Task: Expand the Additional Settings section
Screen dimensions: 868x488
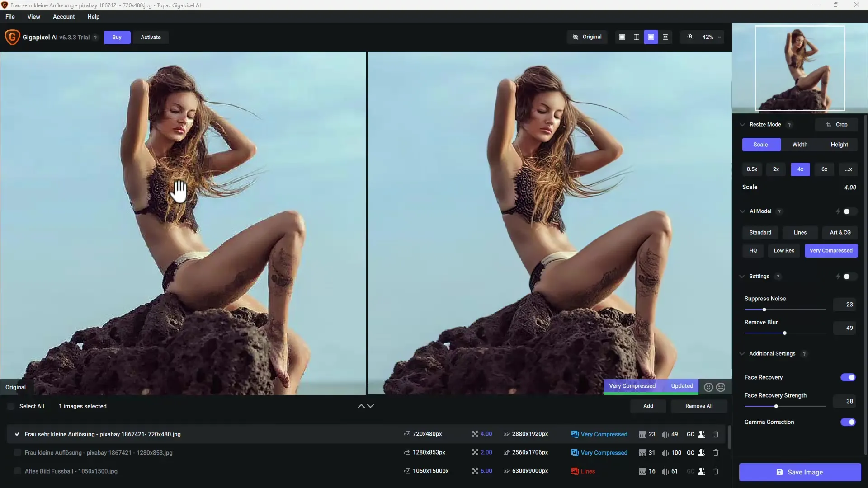Action: (742, 353)
